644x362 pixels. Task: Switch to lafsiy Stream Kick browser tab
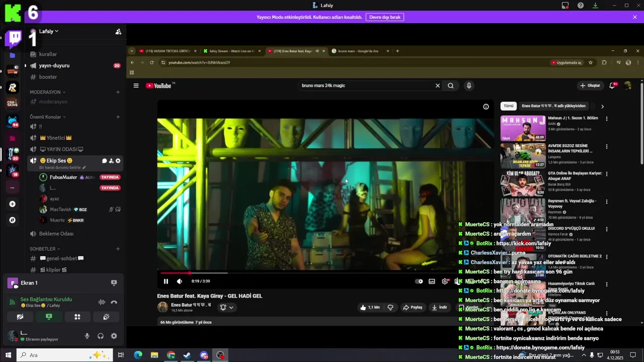[232, 51]
